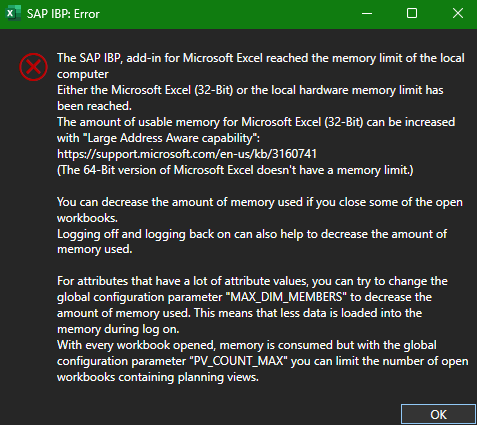Click the "workbooks containing planning views" line
This screenshot has width=477, height=425.
(x=158, y=377)
